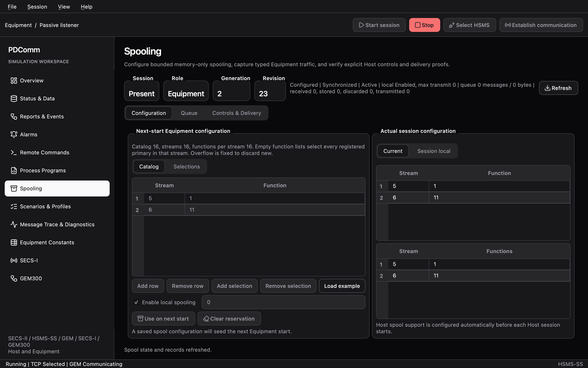The image size is (588, 368).
Task: Click the Process Programs file icon
Action: coord(14,171)
